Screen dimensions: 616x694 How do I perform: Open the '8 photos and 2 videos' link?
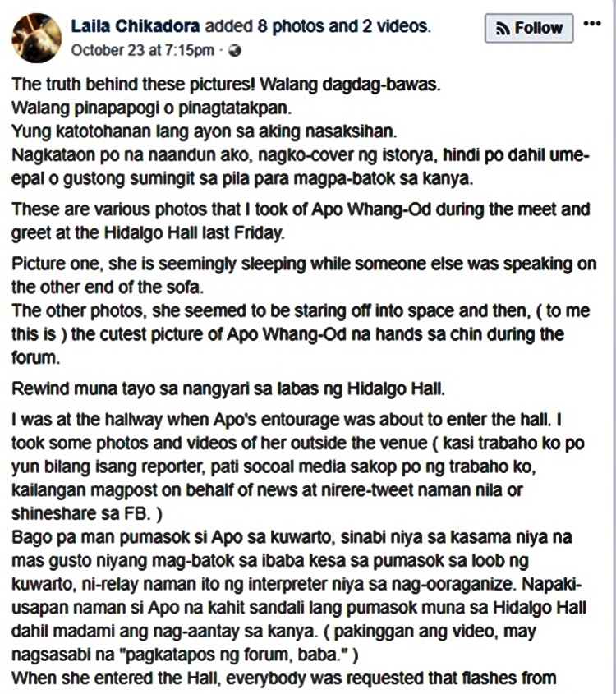point(344,26)
